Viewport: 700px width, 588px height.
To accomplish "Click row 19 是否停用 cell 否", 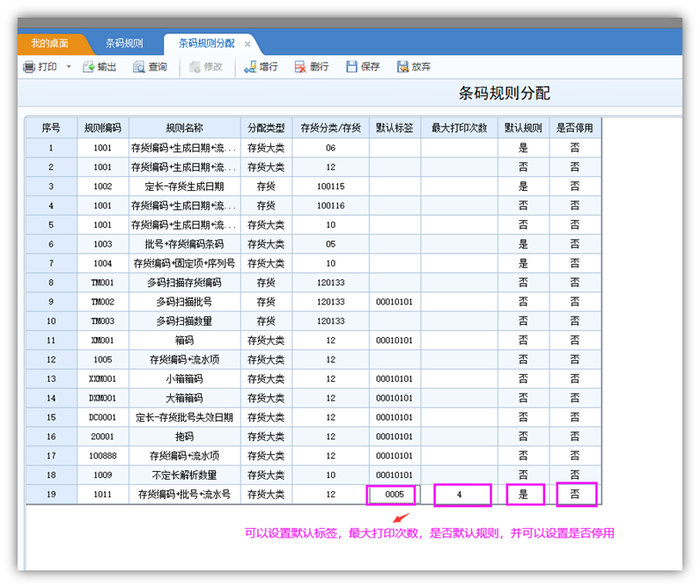I will pos(575,495).
